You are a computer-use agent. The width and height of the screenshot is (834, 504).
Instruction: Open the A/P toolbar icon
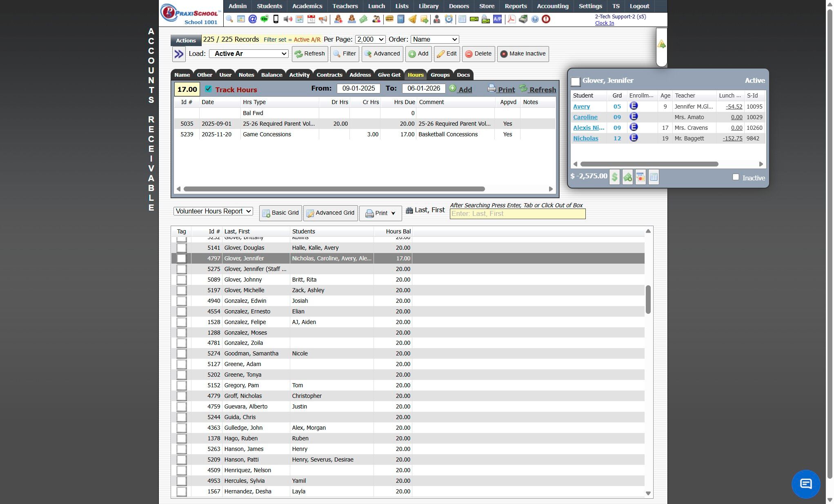pos(497,19)
